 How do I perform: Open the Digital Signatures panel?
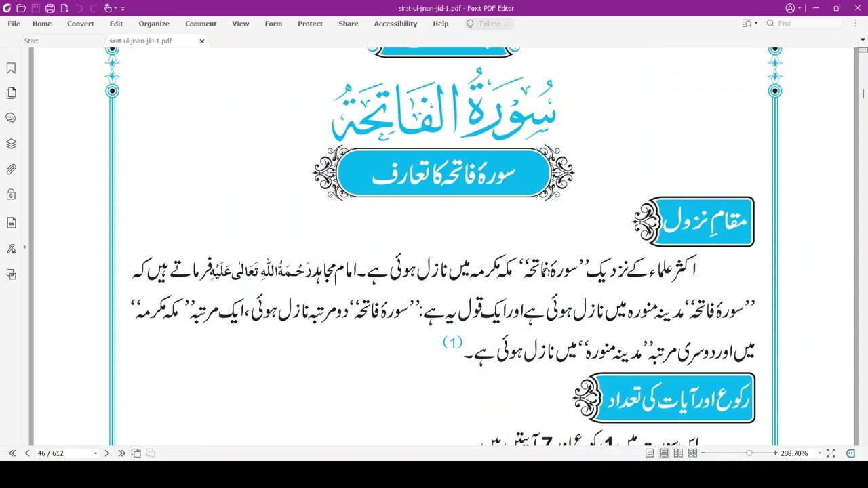coord(11,249)
